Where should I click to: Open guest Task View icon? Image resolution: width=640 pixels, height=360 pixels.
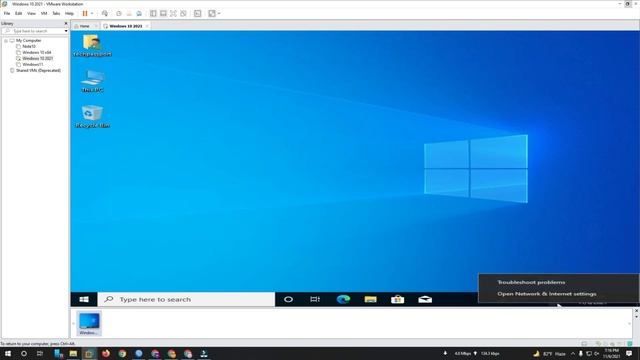[x=315, y=299]
